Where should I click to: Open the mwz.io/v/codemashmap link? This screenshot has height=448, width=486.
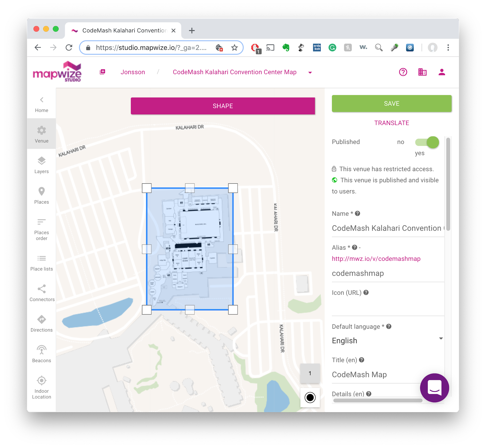click(376, 259)
